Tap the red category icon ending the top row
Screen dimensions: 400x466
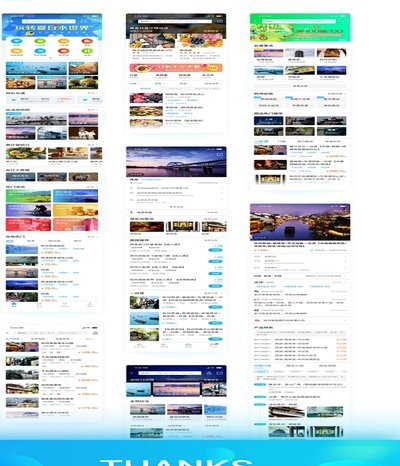87,42
